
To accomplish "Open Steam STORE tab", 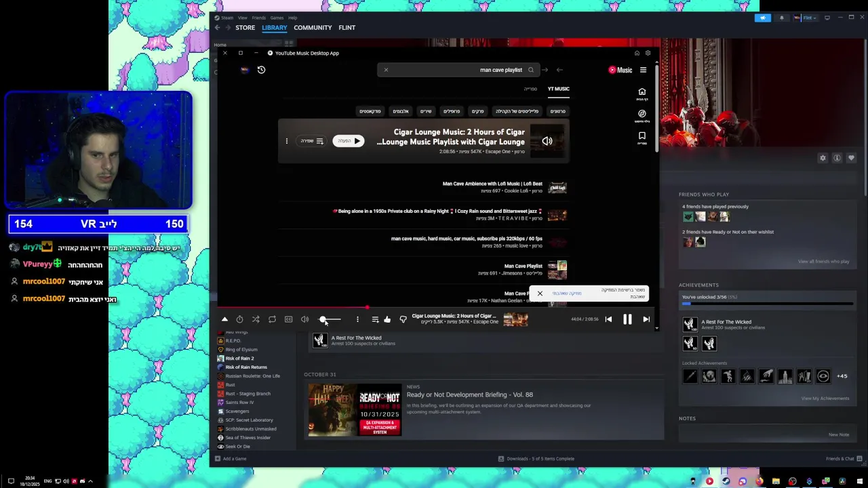I will [x=245, y=28].
